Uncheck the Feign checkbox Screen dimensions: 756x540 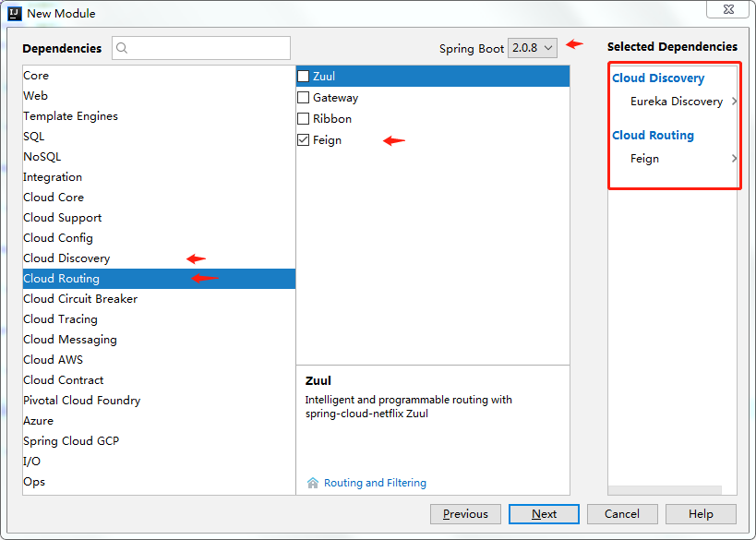point(304,139)
